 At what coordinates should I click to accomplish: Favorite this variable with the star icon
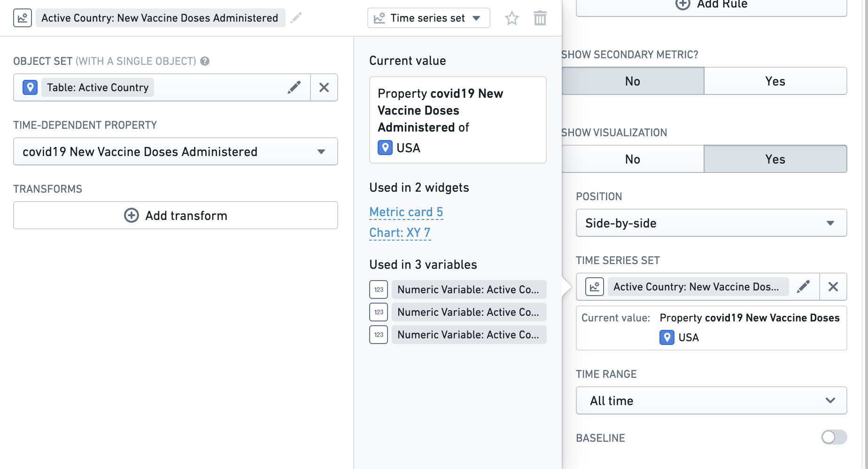512,18
